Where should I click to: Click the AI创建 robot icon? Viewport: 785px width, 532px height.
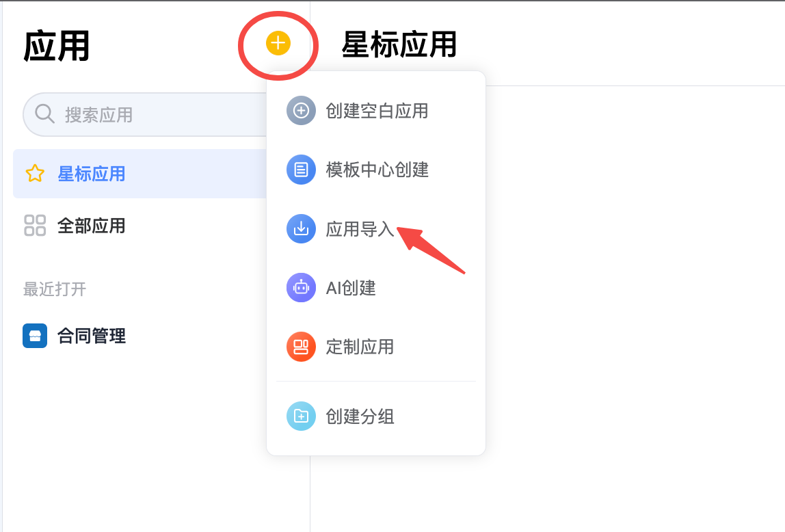pos(301,288)
